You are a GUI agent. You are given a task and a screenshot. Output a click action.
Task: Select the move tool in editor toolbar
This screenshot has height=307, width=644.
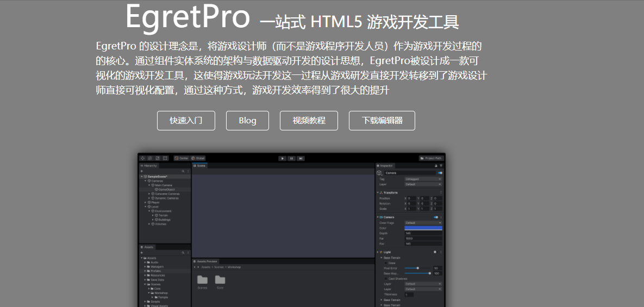pyautogui.click(x=142, y=159)
